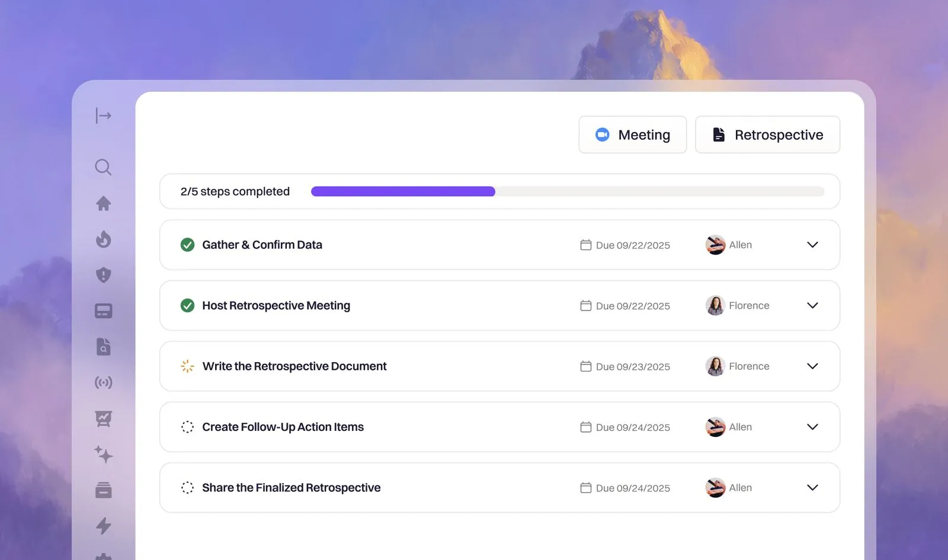The image size is (948, 560).
Task: Open the shield alert icon
Action: tap(103, 274)
